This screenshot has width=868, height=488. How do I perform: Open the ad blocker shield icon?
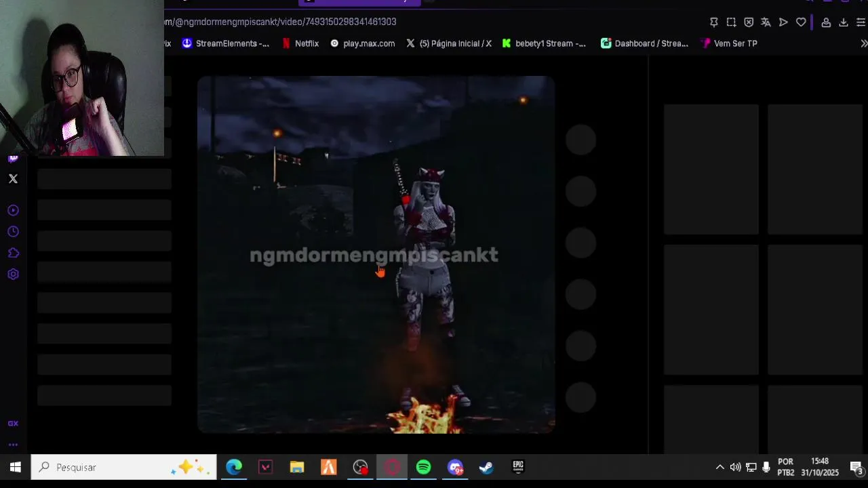(749, 22)
